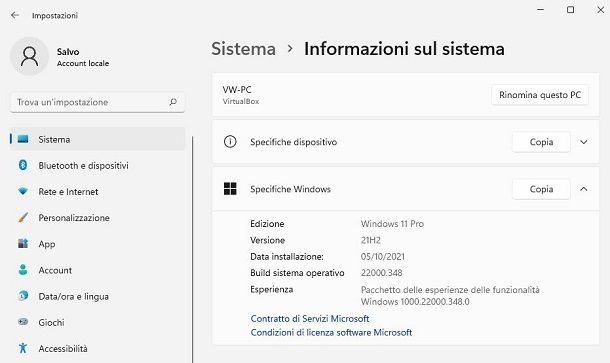
Task: Click the Salvo Account locale profile
Action: [x=60, y=57]
